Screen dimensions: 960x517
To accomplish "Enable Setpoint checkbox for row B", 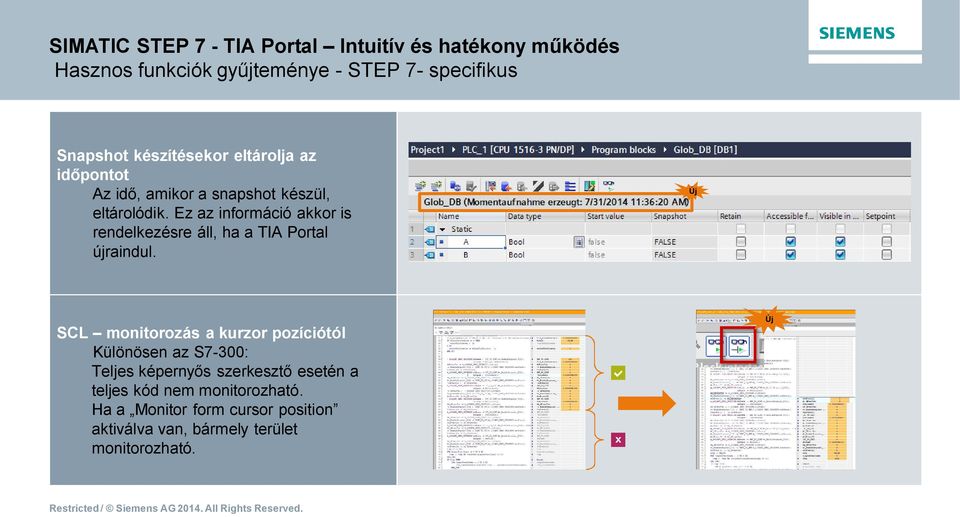I will click(x=887, y=255).
